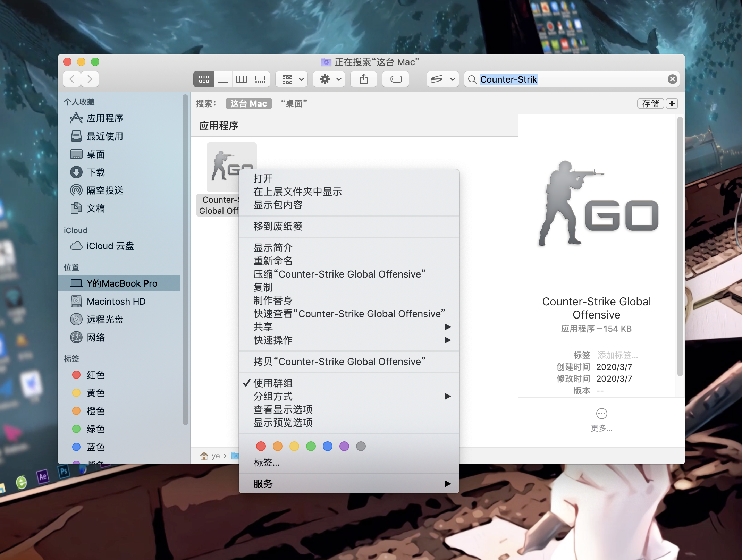Choose 复制 in the context menu
742x560 pixels.
click(x=349, y=287)
